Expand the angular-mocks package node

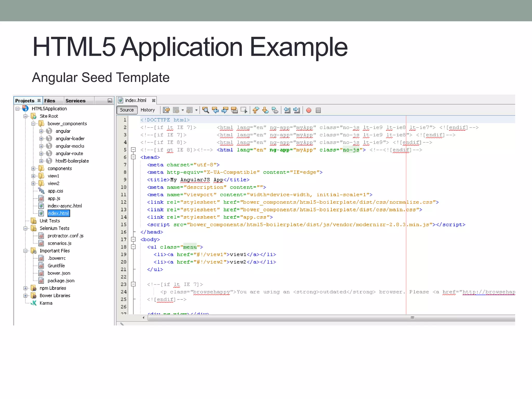41,146
